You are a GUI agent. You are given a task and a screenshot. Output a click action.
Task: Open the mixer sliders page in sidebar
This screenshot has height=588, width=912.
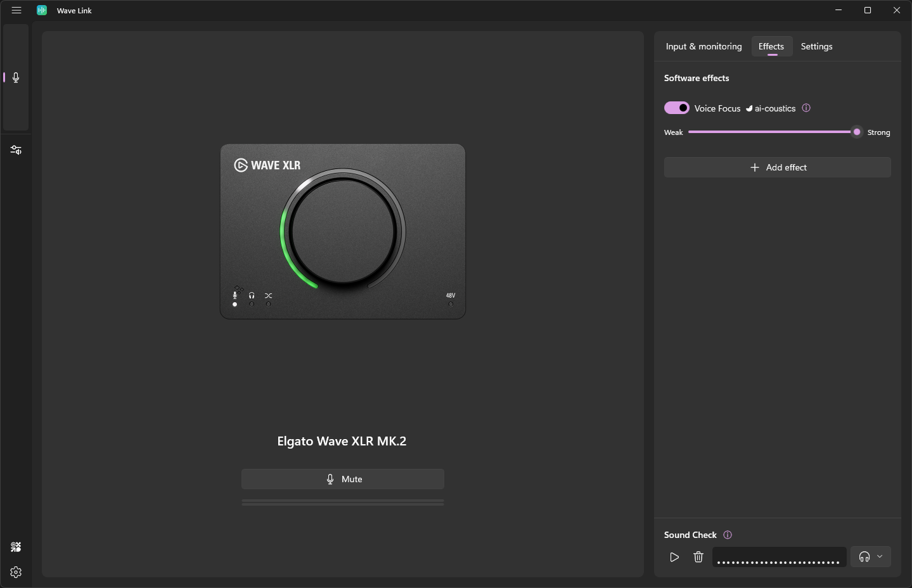coord(16,150)
